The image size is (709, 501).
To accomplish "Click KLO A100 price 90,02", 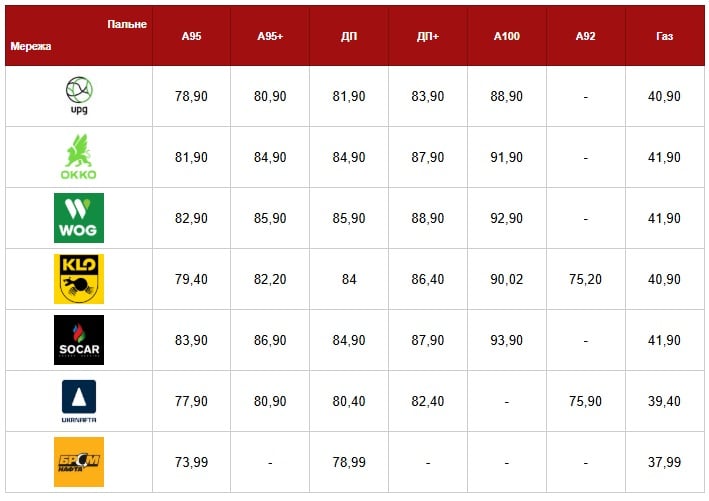I will coord(506,279).
